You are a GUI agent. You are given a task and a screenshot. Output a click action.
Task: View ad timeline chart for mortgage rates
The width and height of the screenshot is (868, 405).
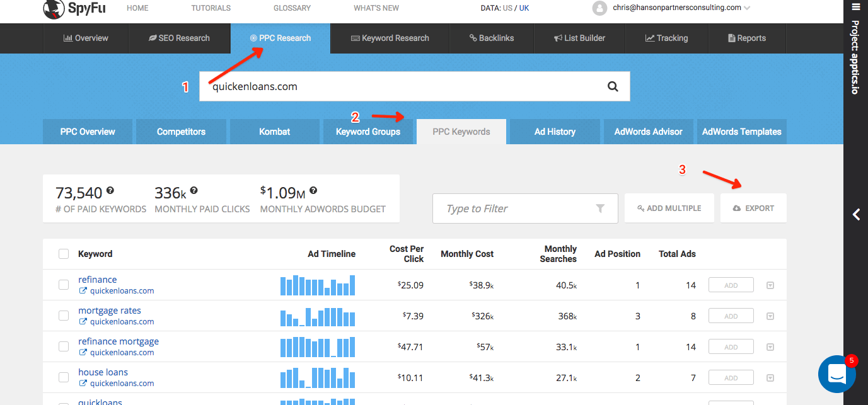pyautogui.click(x=318, y=316)
